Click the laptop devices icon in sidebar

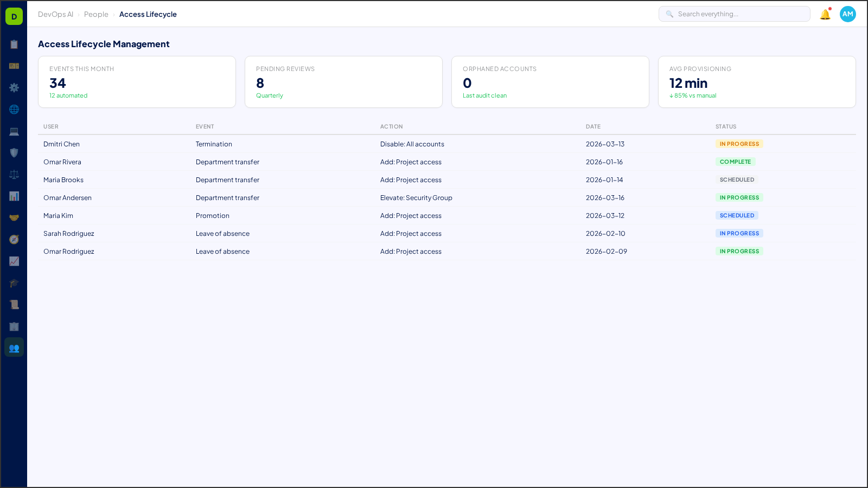14,131
